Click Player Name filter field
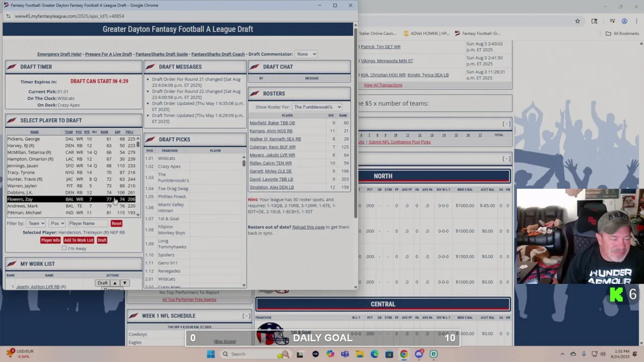This screenshot has height=362, width=644. click(x=88, y=223)
